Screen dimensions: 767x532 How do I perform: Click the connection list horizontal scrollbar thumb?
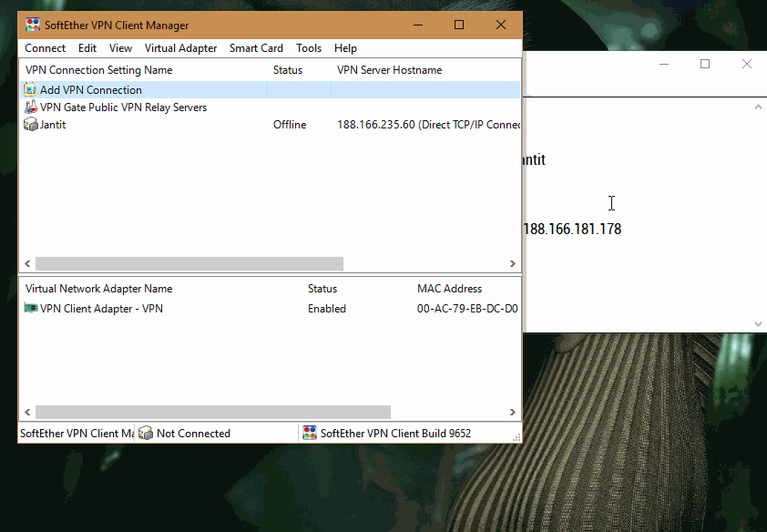(189, 263)
